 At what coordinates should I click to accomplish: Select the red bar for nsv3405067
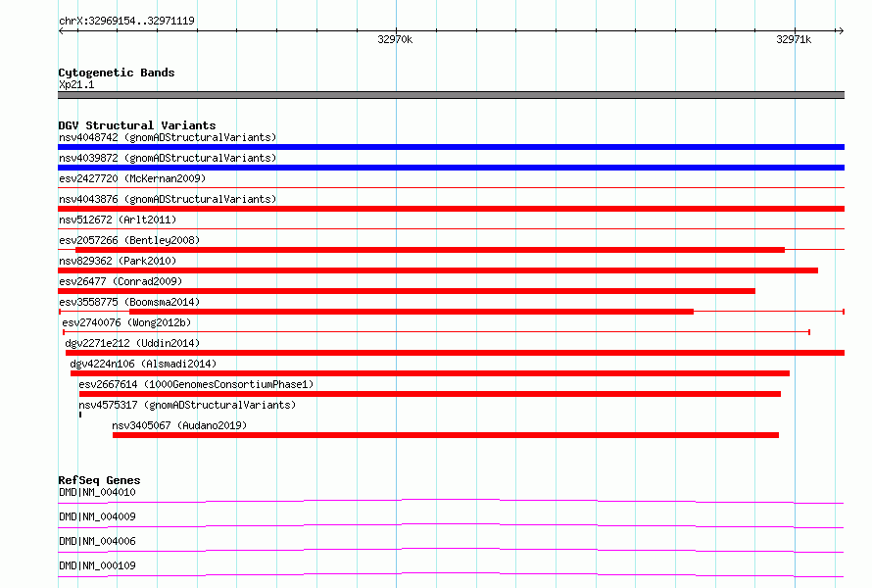(x=446, y=435)
